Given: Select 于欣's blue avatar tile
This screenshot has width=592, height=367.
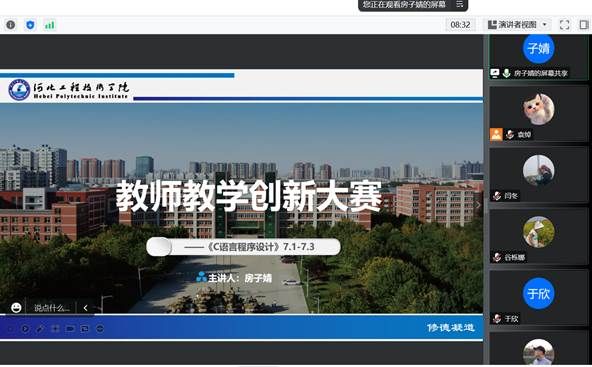Looking at the screenshot, I should (x=539, y=297).
